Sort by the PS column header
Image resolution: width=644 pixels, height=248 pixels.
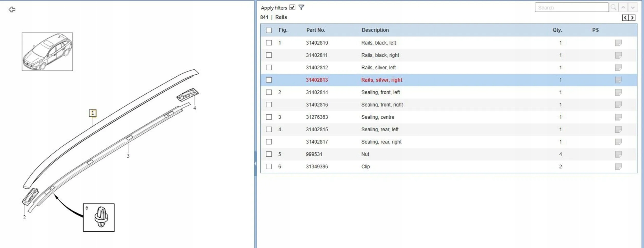click(x=595, y=30)
